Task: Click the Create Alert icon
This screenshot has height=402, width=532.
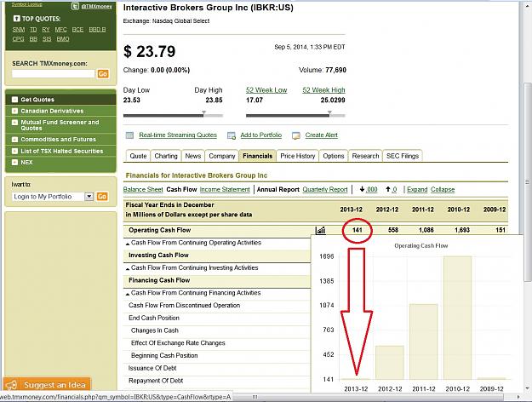Action: pyautogui.click(x=296, y=135)
